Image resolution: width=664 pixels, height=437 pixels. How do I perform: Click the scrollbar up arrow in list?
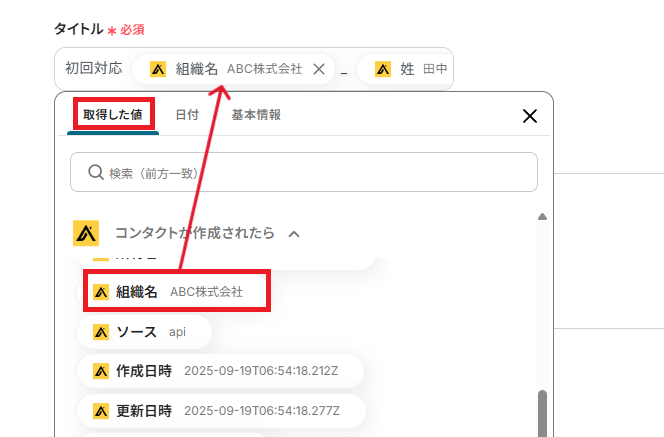tap(542, 217)
